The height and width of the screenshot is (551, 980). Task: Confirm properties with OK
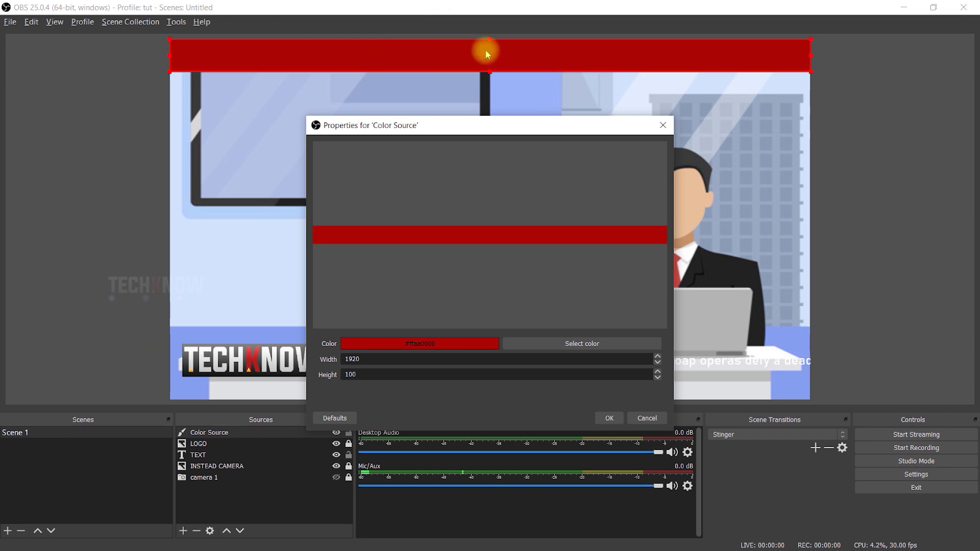tap(609, 418)
